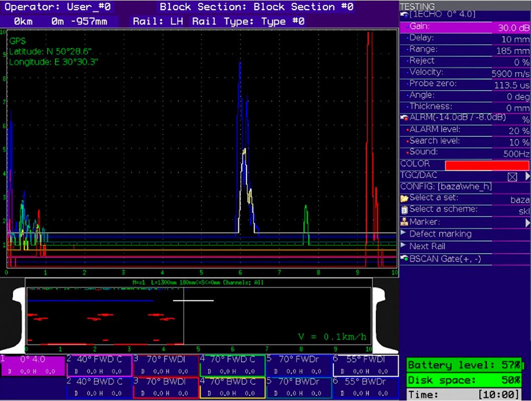Expand the Defect marking triangle
The height and width of the screenshot is (401, 532).
click(x=403, y=233)
